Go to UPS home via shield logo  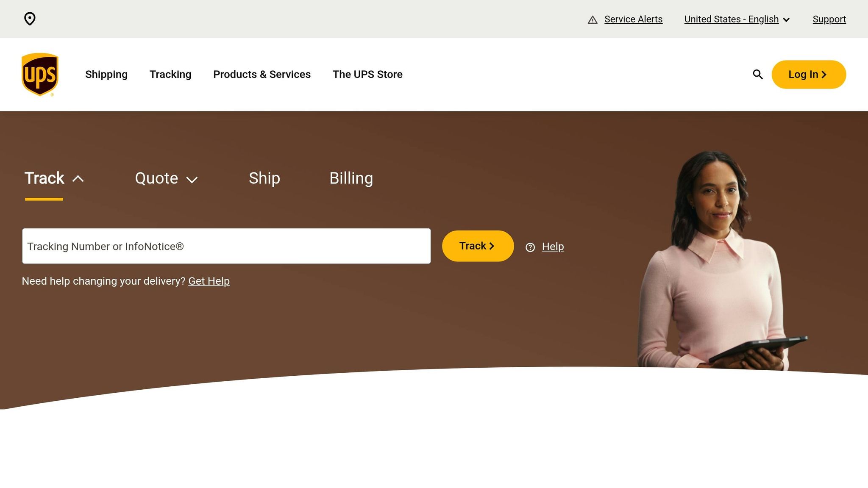click(x=40, y=75)
